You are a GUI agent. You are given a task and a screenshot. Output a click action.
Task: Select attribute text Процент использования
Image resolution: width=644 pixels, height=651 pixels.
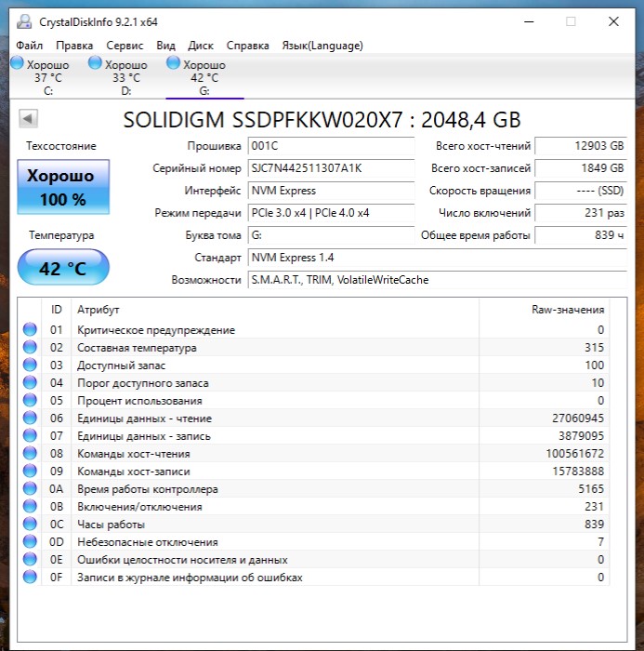139,401
